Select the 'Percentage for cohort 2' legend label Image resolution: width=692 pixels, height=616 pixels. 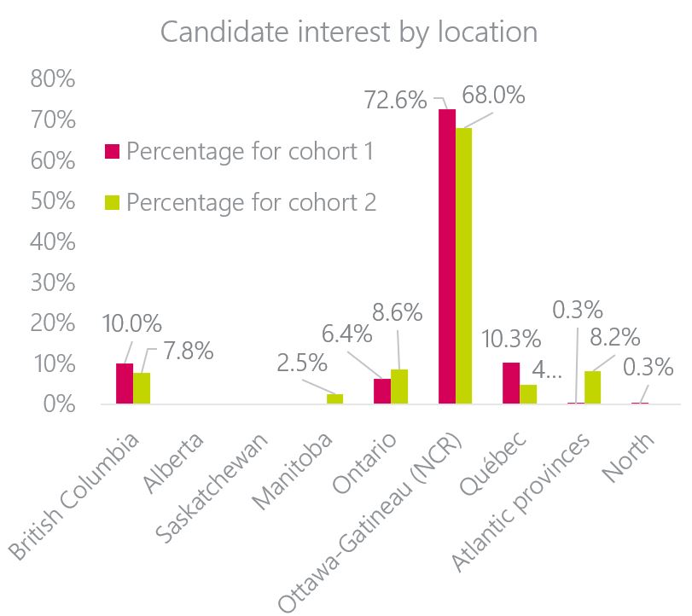[x=252, y=202]
